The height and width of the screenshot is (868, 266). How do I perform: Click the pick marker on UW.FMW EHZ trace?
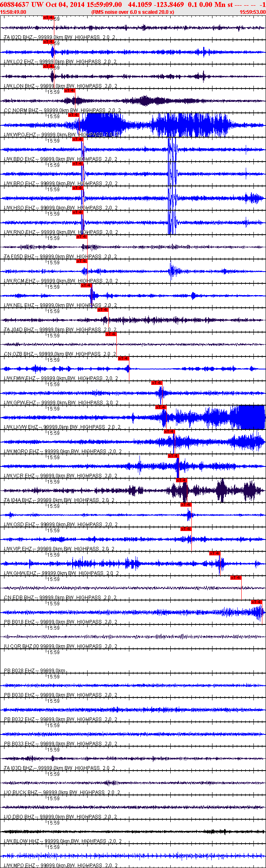(124, 358)
